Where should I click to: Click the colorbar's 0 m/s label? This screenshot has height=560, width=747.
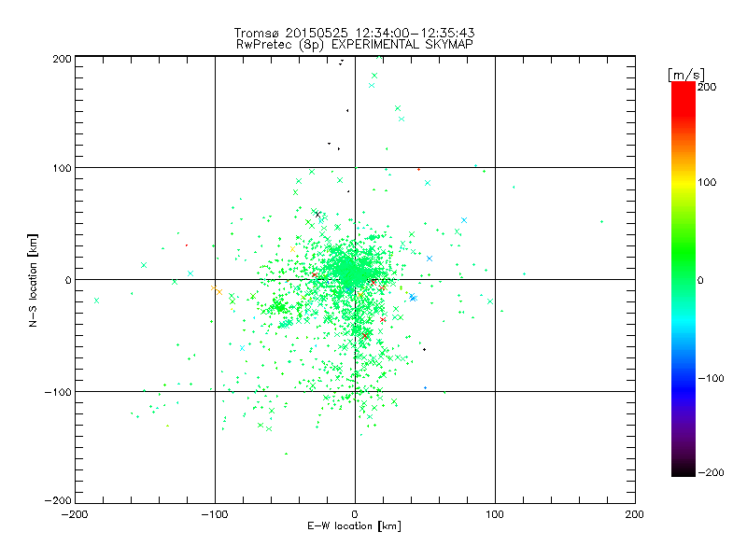(700, 280)
